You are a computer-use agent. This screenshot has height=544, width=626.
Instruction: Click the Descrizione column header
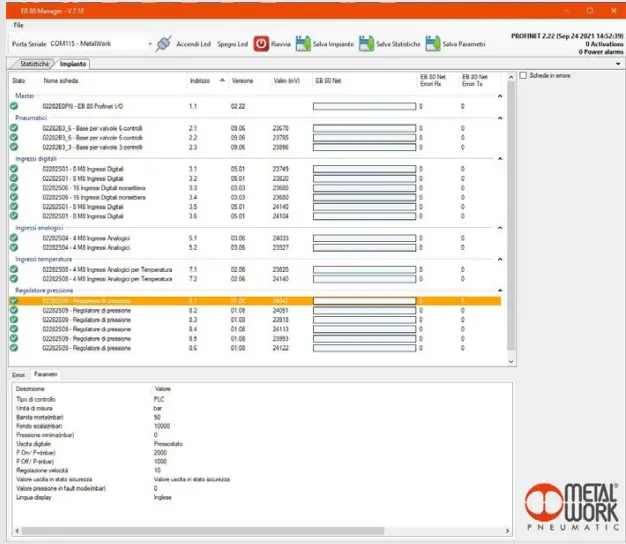[30, 389]
